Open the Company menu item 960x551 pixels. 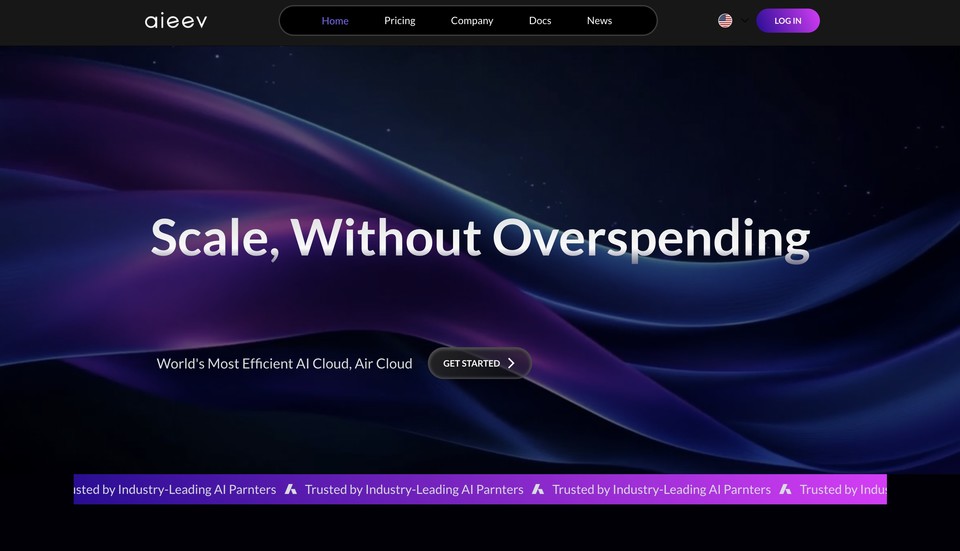[x=472, y=21]
